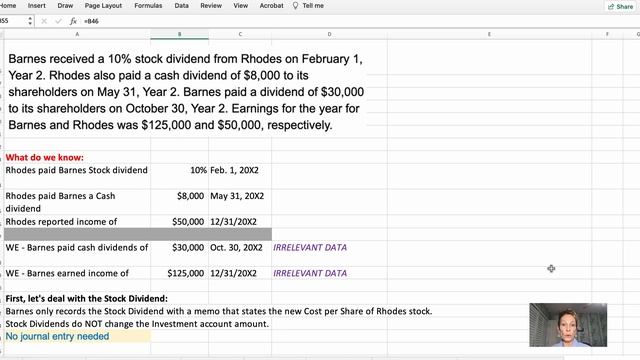Select 'Rhodes reported income of' cell
The width and height of the screenshot is (640, 360).
[x=77, y=222]
